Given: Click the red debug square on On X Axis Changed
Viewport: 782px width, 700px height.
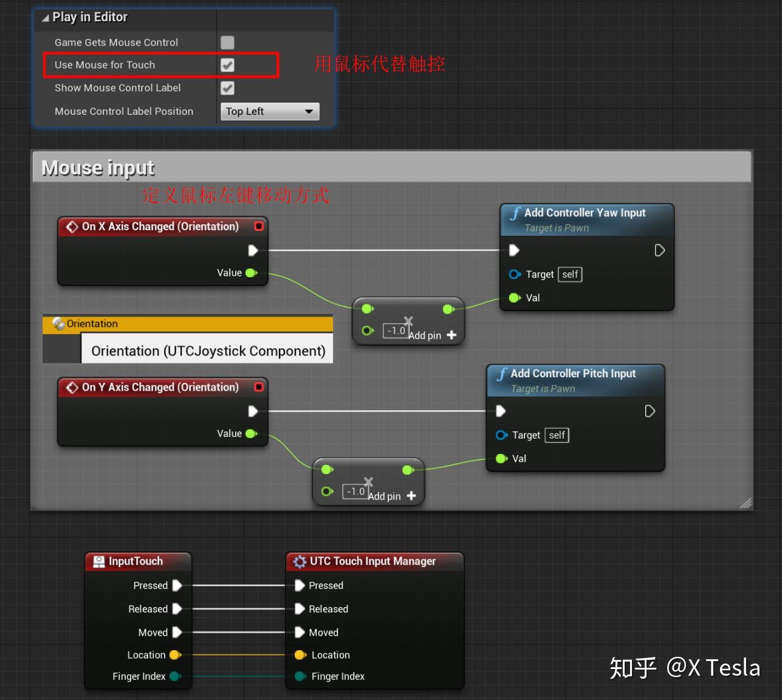Looking at the screenshot, I should coord(259,226).
